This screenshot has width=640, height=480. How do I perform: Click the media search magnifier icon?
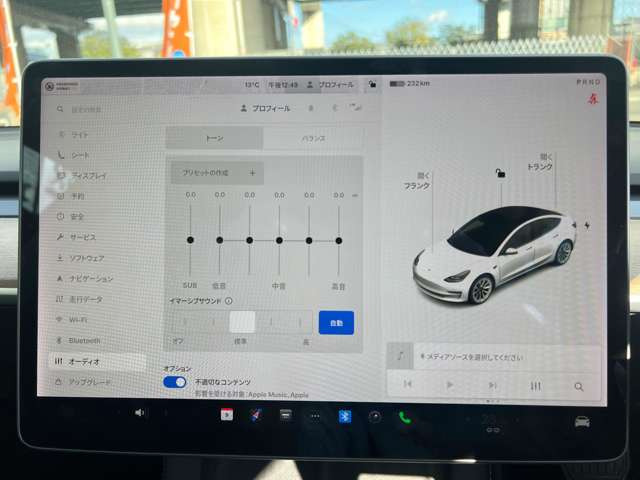[578, 385]
